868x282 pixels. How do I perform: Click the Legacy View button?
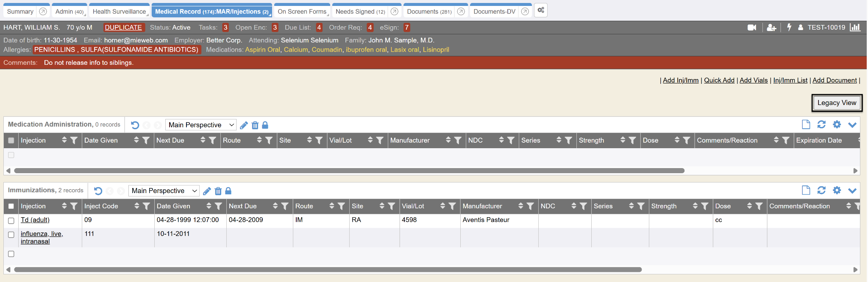point(837,103)
